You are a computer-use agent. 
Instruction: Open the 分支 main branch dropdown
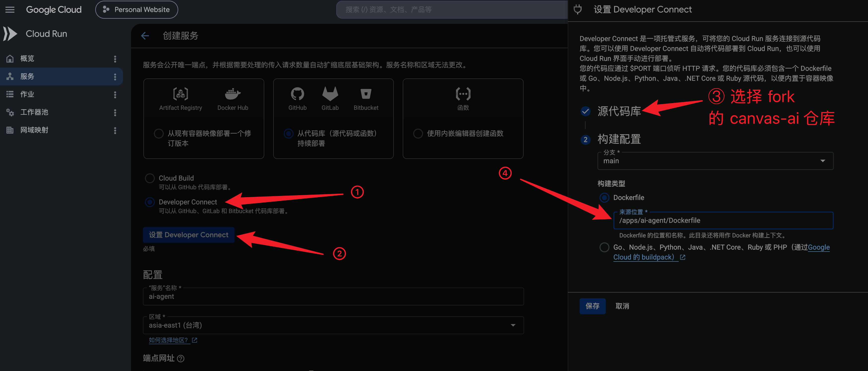click(x=715, y=161)
